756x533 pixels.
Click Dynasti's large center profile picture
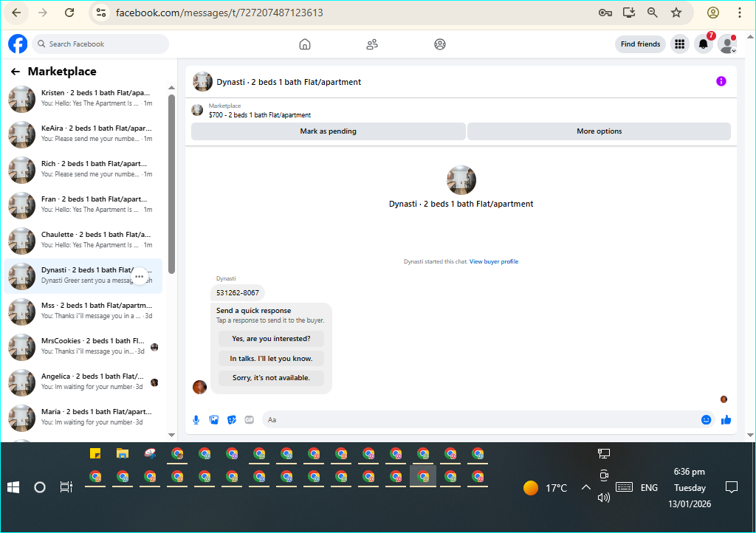click(461, 180)
